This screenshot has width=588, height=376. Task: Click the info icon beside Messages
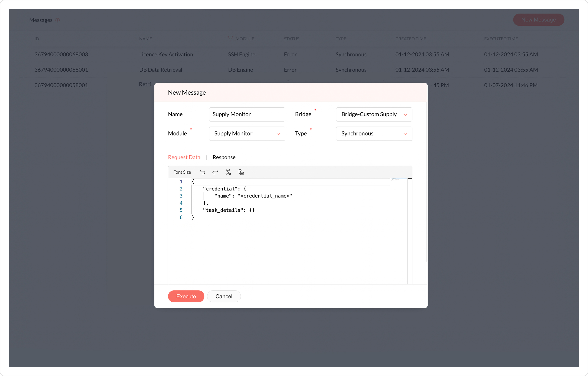tap(58, 20)
